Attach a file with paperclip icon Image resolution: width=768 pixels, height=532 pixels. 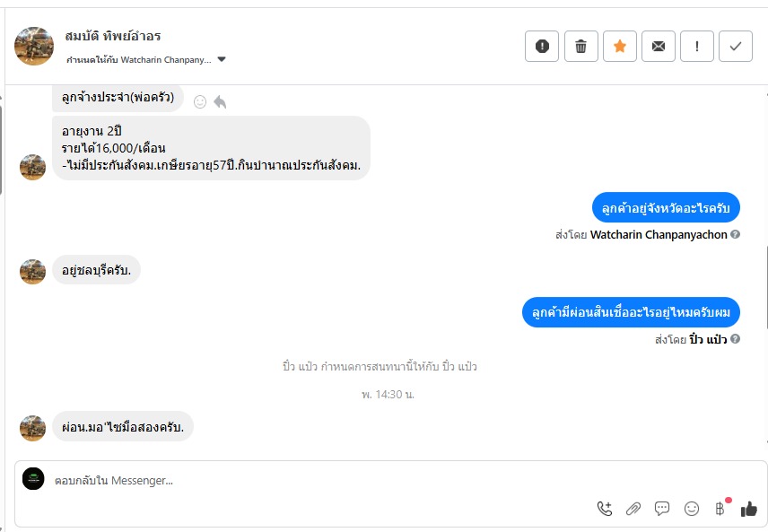633,509
